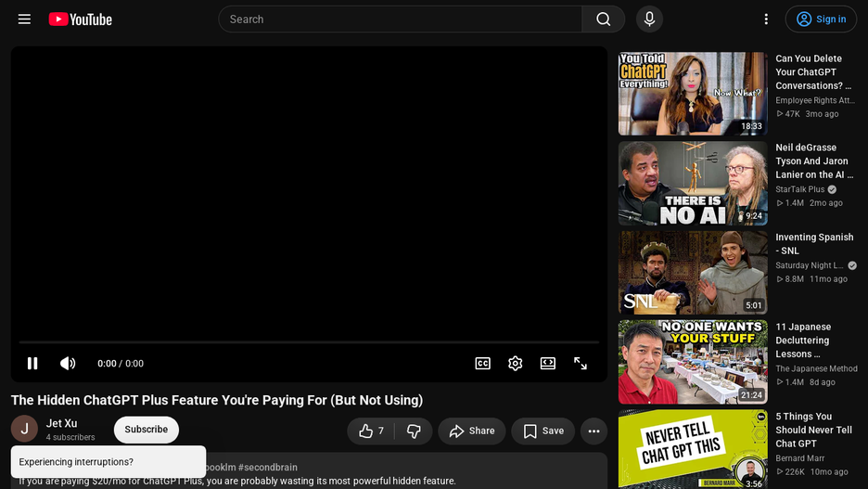This screenshot has width=868, height=489.
Task: Like this video
Action: point(371,431)
